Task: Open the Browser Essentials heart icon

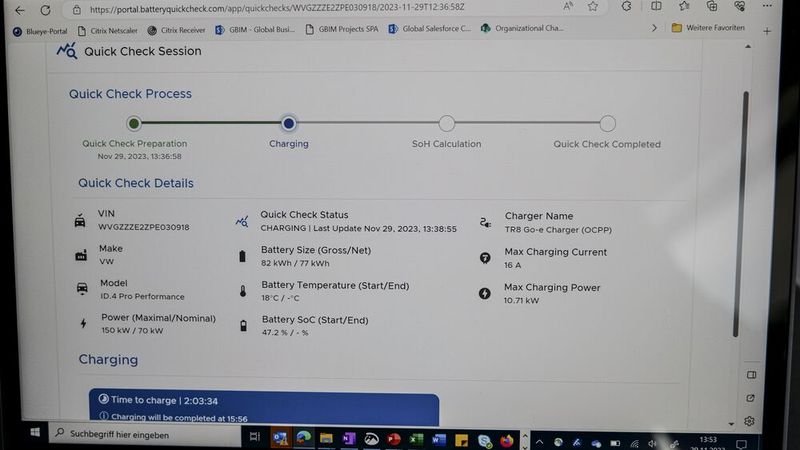Action: 739,6
